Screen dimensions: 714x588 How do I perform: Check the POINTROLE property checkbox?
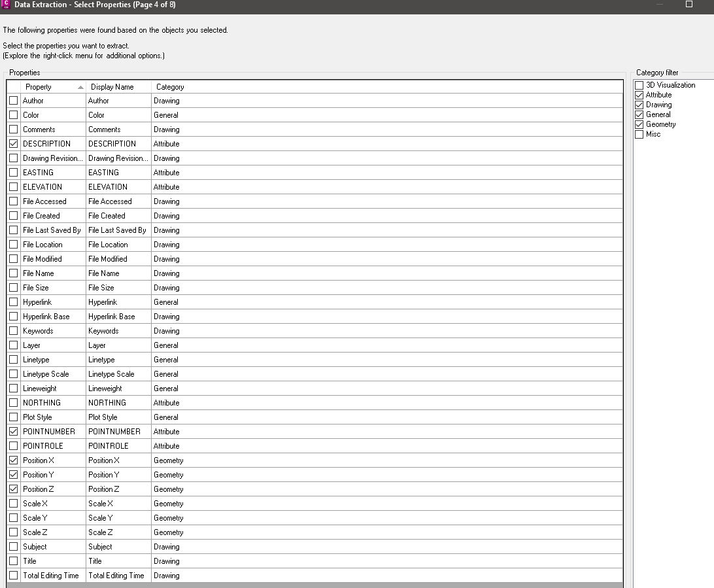[x=14, y=446]
